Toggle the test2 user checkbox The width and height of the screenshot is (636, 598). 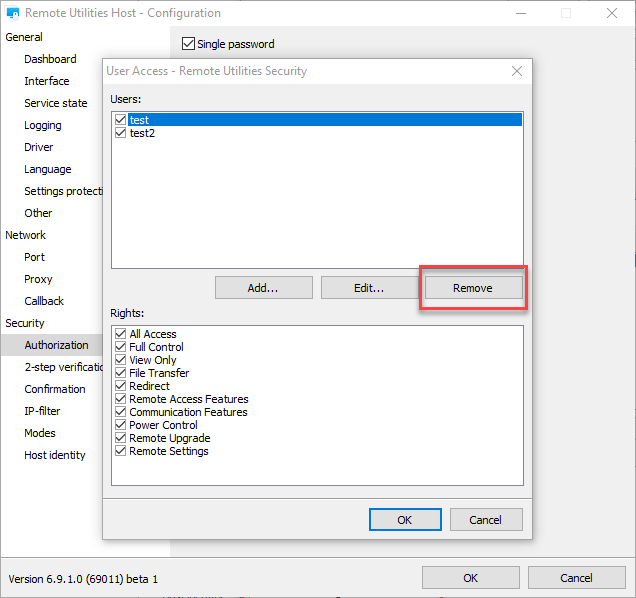point(121,133)
